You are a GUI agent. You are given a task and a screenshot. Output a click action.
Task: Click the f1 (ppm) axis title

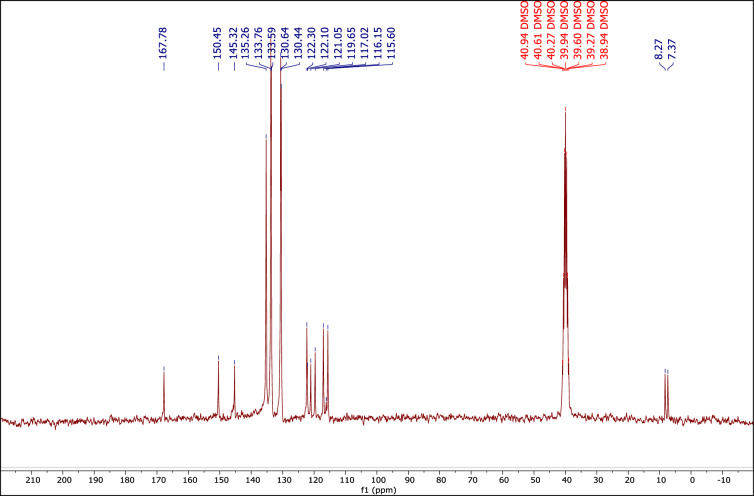(x=378, y=491)
